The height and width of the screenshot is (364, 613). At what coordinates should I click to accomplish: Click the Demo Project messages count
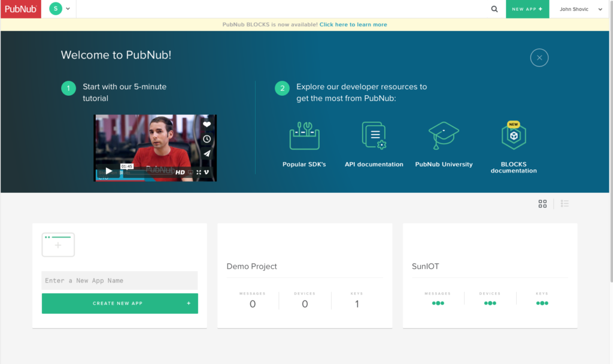click(x=253, y=304)
